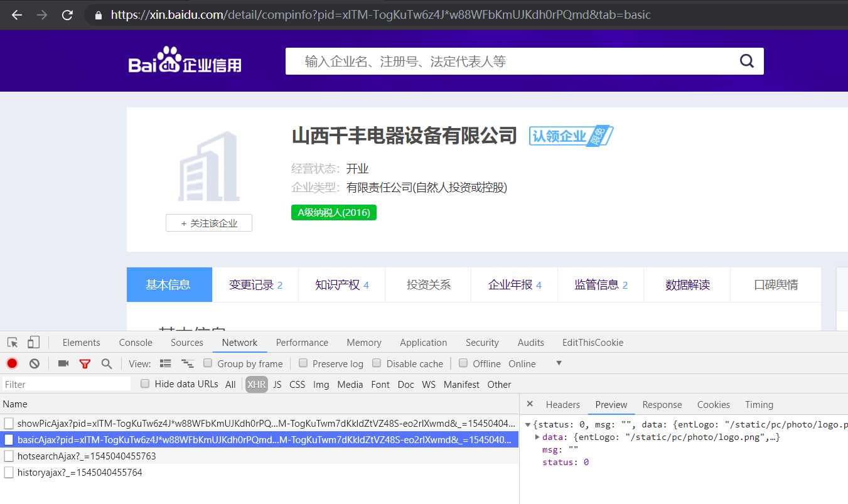This screenshot has width=848, height=504.
Task: Open the 口碑舆情 tab
Action: (x=776, y=285)
